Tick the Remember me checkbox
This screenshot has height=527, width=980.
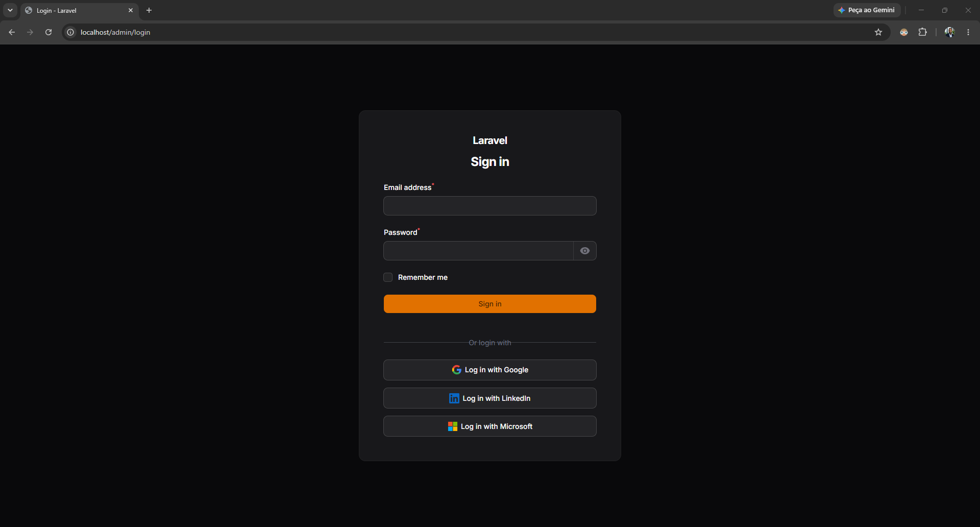pos(388,277)
